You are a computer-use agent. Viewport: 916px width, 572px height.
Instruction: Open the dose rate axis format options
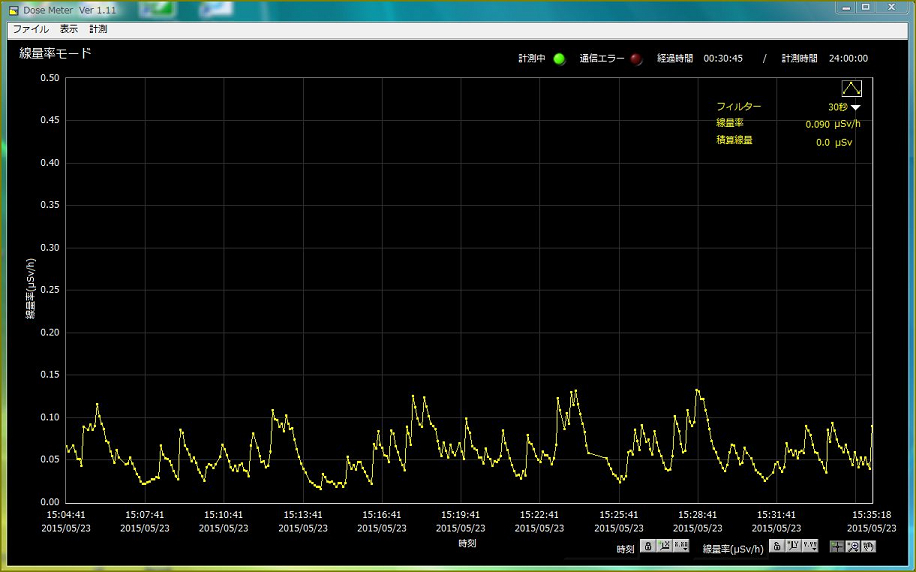(x=809, y=546)
